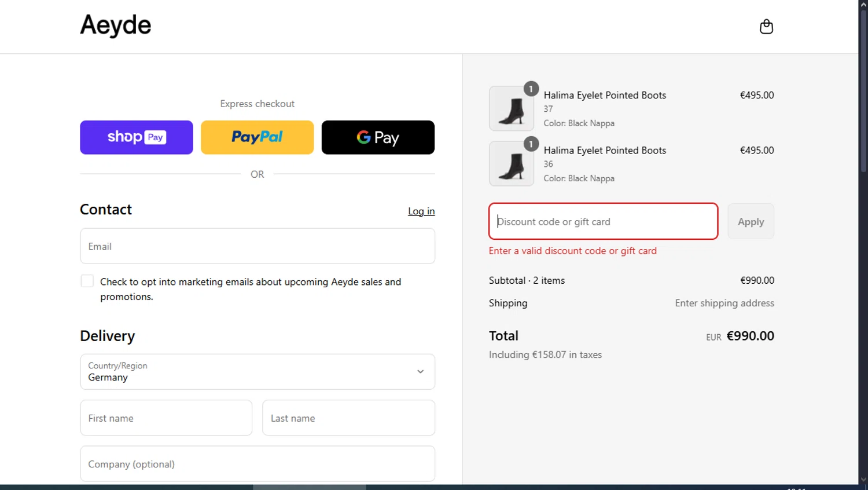Click the 'Express checkout' heading
The image size is (868, 490).
click(x=257, y=104)
